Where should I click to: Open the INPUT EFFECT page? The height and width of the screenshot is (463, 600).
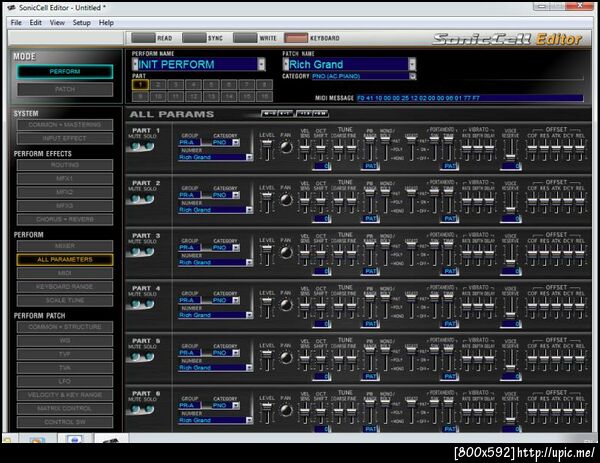pyautogui.click(x=65, y=138)
